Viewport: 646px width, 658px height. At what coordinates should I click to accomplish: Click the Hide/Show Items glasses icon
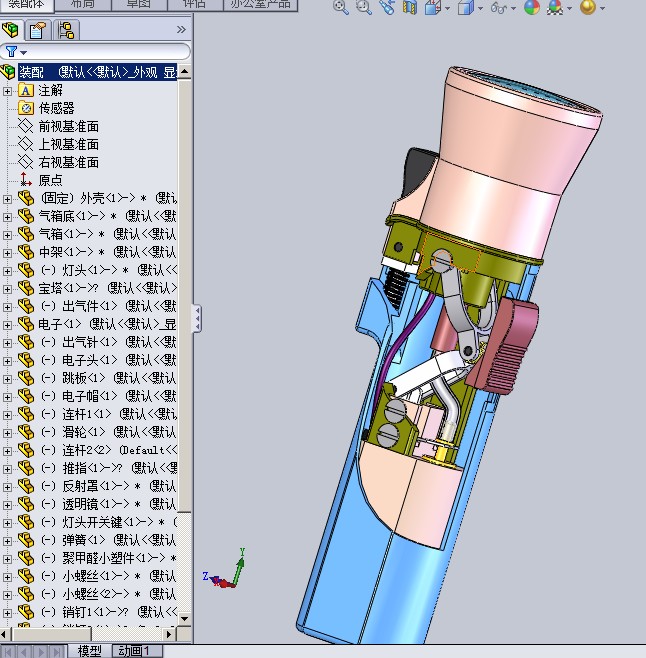pos(498,7)
